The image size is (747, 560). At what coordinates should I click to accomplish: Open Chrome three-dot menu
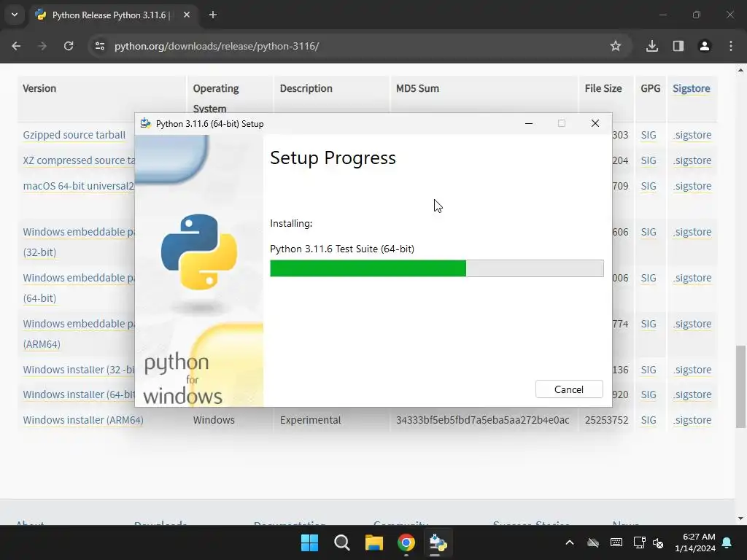click(731, 46)
